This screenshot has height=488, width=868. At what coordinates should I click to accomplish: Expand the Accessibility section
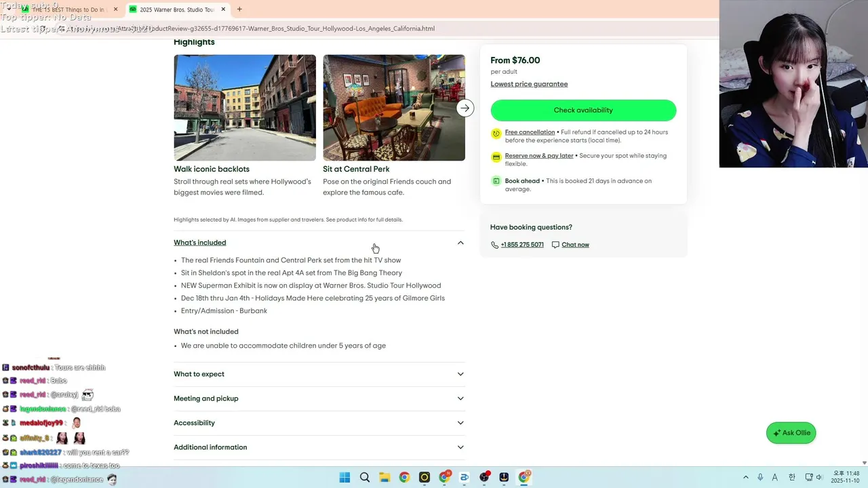tap(319, 423)
